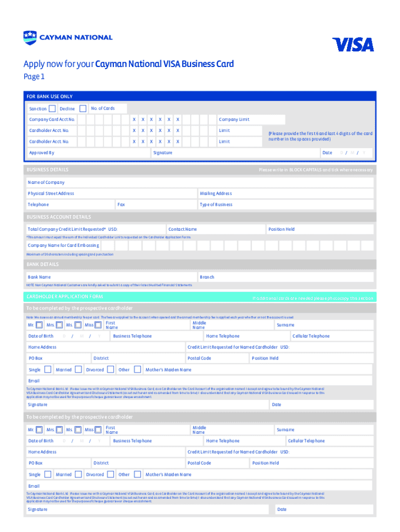
Task: Click the VISA logo
Action: (x=353, y=45)
